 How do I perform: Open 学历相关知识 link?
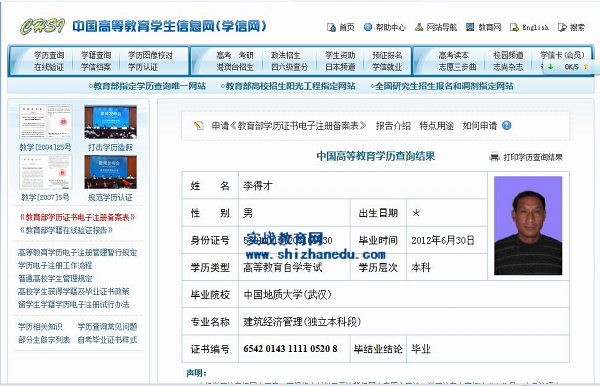(40, 327)
